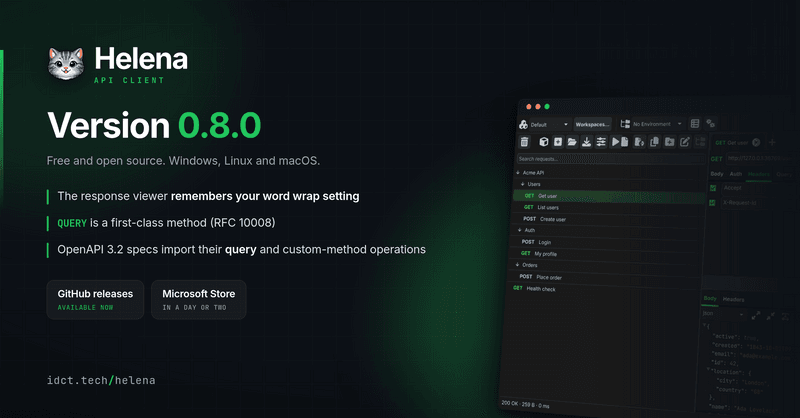Click the Search requests field
The width and height of the screenshot is (800, 418).
point(610,159)
